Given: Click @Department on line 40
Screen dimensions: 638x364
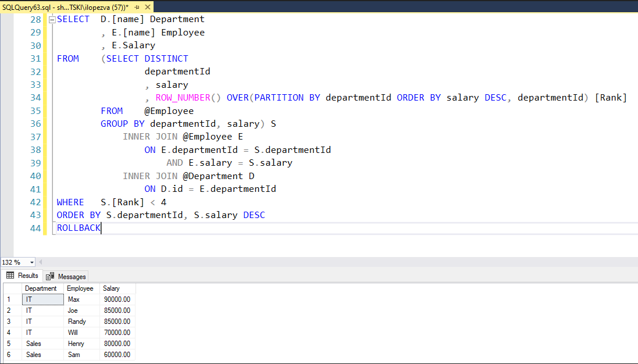Looking at the screenshot, I should point(213,176).
